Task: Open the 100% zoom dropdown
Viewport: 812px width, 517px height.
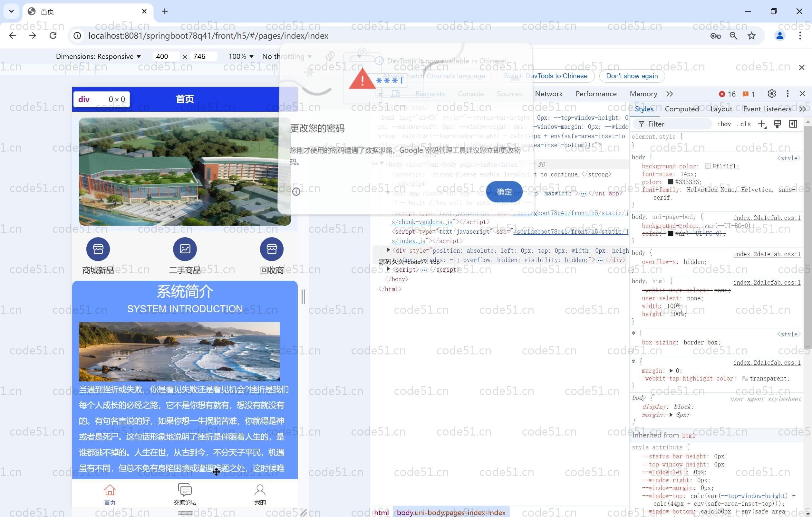Action: point(241,56)
